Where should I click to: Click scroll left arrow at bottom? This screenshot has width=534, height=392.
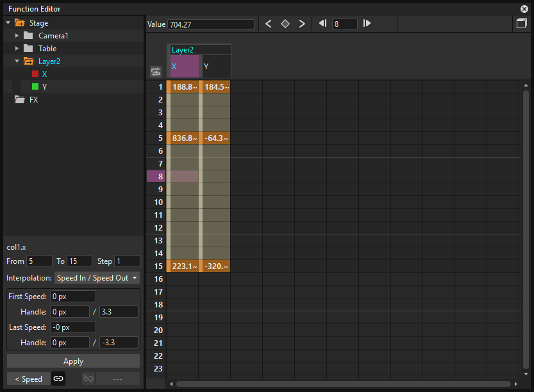coord(171,384)
